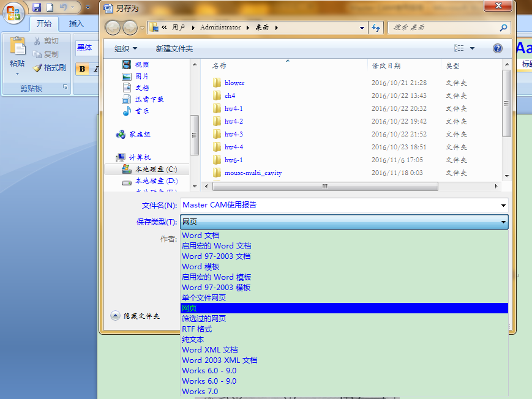Open recent locations arrow beside navigation buttons

[x=142, y=28]
